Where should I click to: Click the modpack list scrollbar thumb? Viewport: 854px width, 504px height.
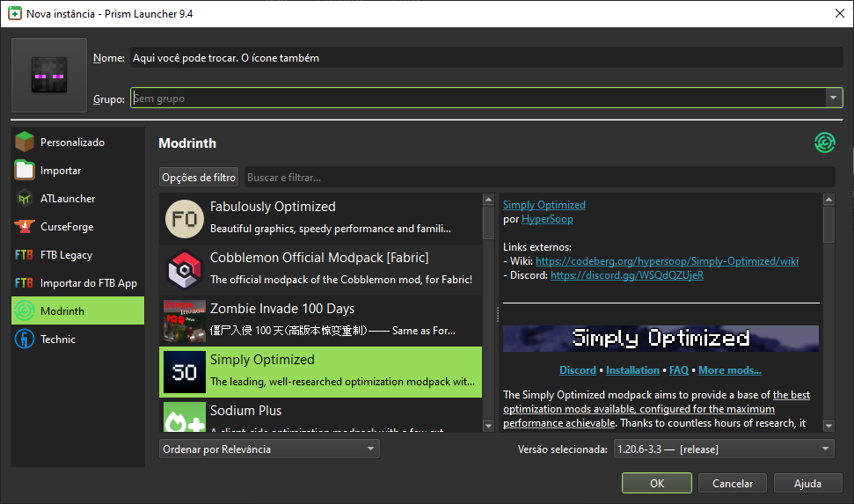488,223
